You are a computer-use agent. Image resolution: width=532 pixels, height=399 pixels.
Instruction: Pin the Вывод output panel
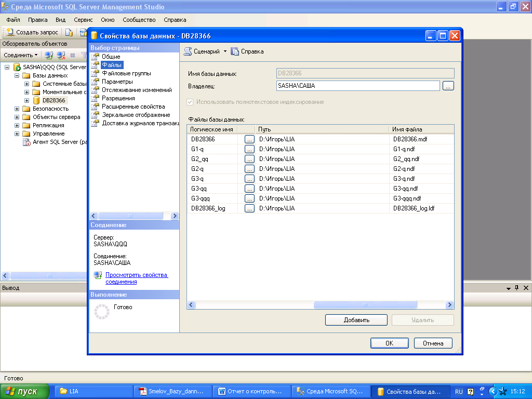click(517, 288)
